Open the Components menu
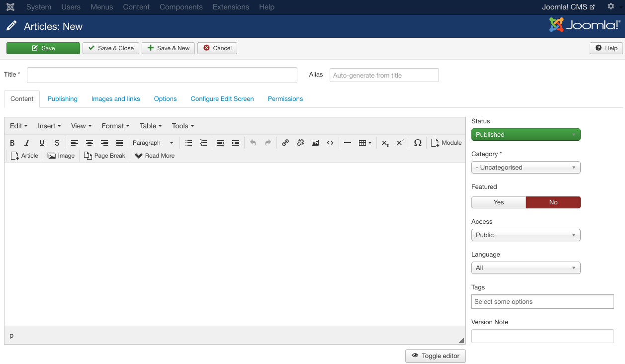Screen dimensions: 625x364 coord(181,7)
